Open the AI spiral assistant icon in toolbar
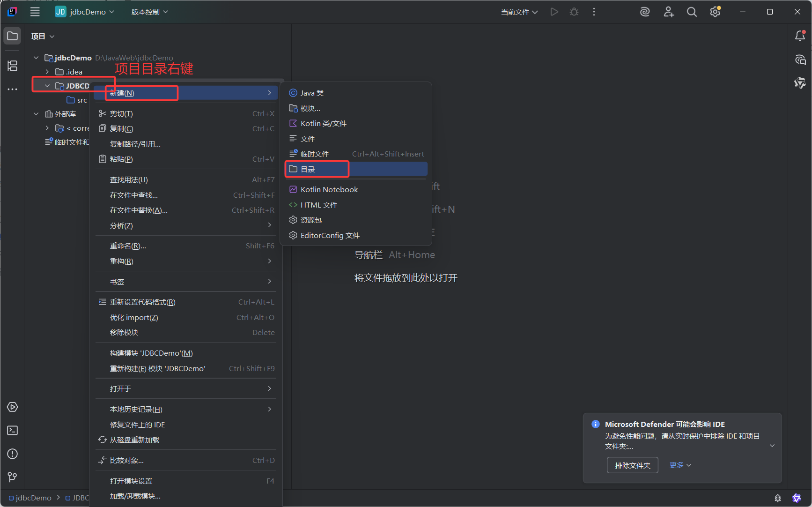This screenshot has width=812, height=507. pos(645,12)
